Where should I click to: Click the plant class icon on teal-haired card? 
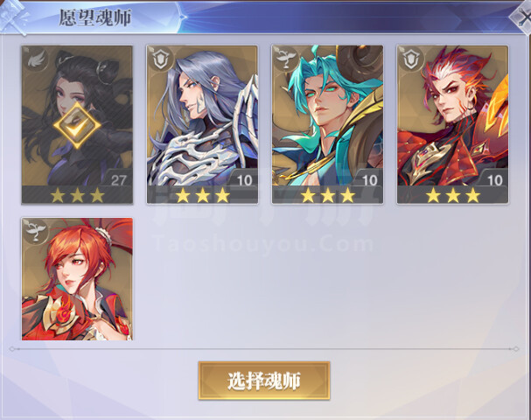pos(286,59)
